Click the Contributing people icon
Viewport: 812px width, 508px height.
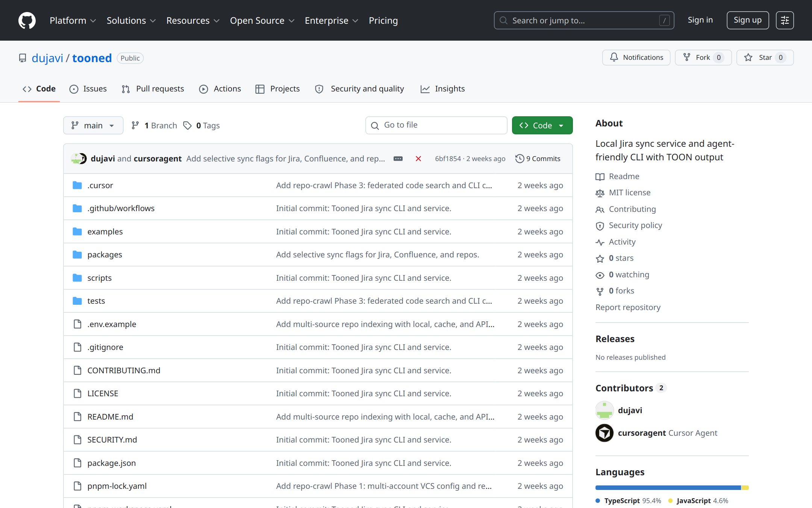(600, 209)
